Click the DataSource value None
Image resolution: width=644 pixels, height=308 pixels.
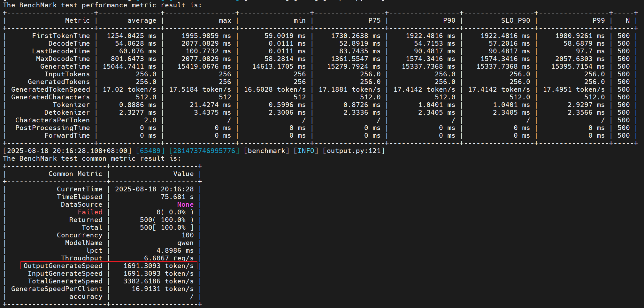tap(185, 204)
